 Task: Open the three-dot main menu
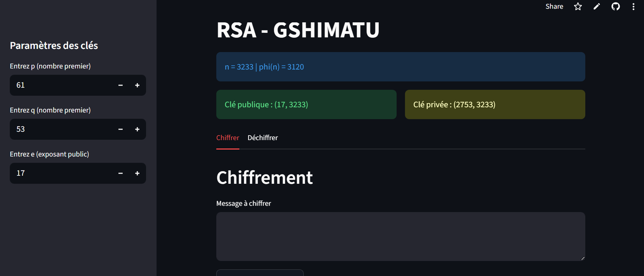point(633,7)
